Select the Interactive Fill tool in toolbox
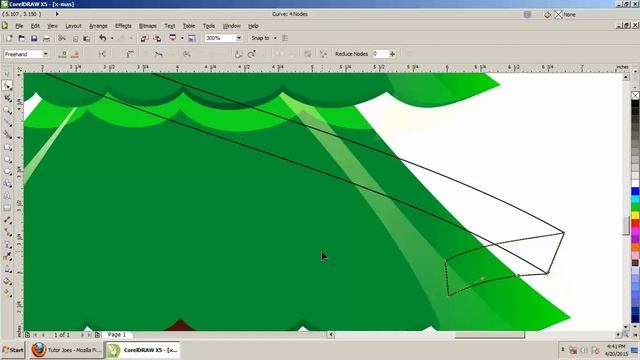The height and width of the screenshot is (360, 640). point(7,293)
